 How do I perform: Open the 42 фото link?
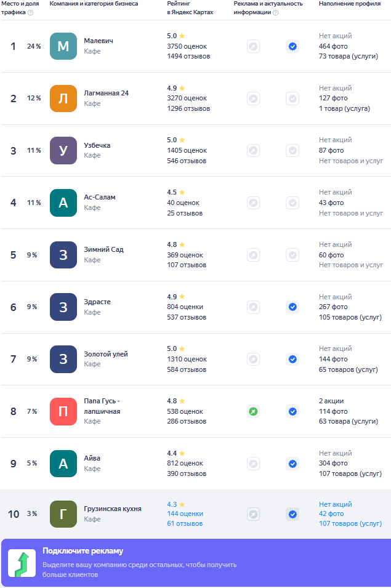coord(331,513)
